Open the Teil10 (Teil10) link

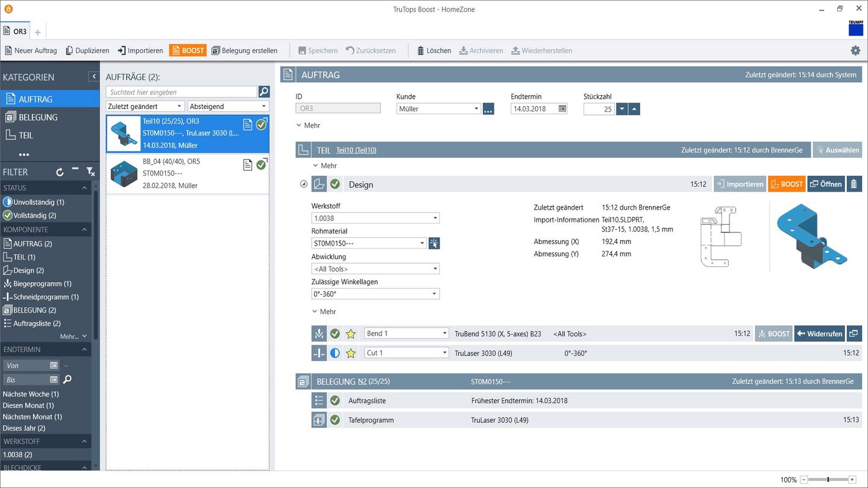click(356, 150)
